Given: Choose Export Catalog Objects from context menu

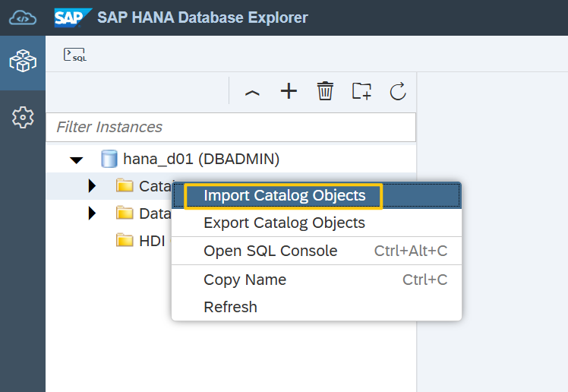Looking at the screenshot, I should pyautogui.click(x=317, y=223).
